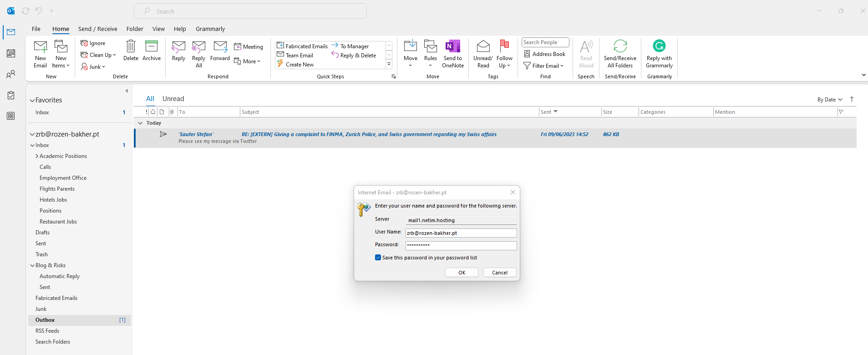Open the Calendar view in the sidebar
This screenshot has height=355, width=868.
click(x=11, y=53)
